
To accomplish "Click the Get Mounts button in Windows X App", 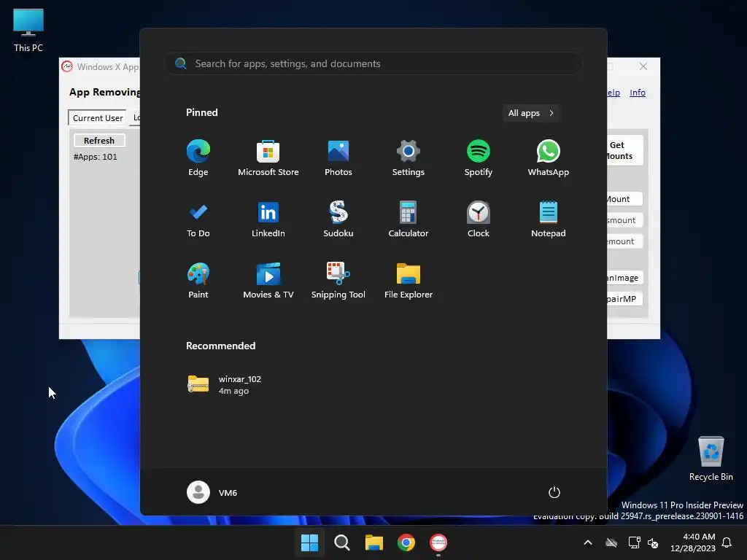I will coord(624,150).
